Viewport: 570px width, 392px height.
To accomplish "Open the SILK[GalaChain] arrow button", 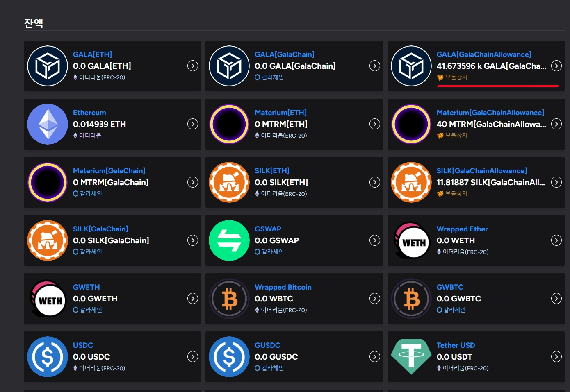I will pyautogui.click(x=193, y=240).
